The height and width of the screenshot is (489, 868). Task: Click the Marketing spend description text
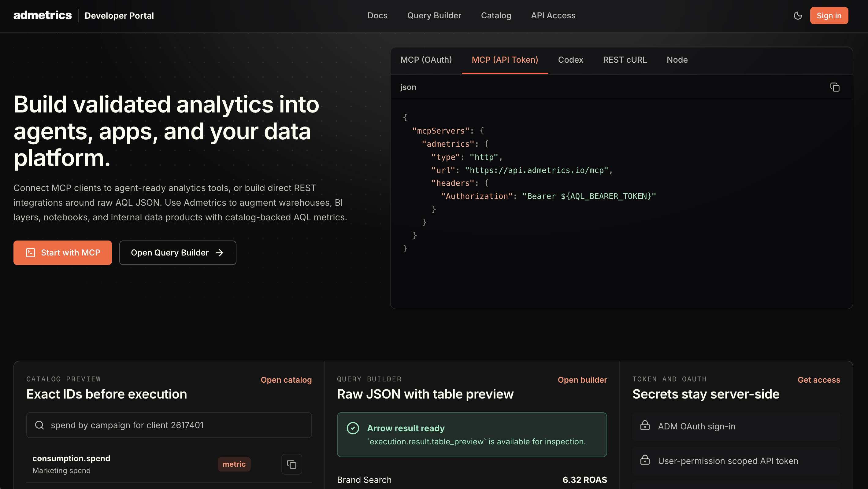click(x=61, y=470)
